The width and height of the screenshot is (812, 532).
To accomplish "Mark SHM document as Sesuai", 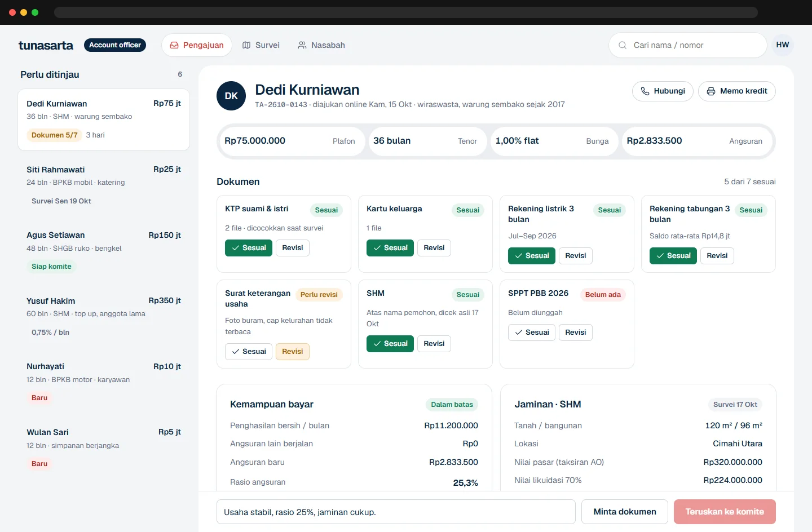I will tap(390, 344).
